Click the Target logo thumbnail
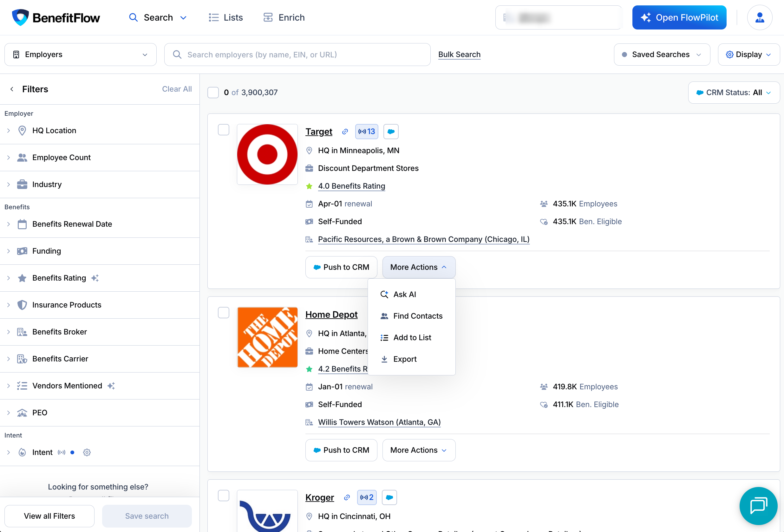Screen dimensions: 784x532 [267, 154]
